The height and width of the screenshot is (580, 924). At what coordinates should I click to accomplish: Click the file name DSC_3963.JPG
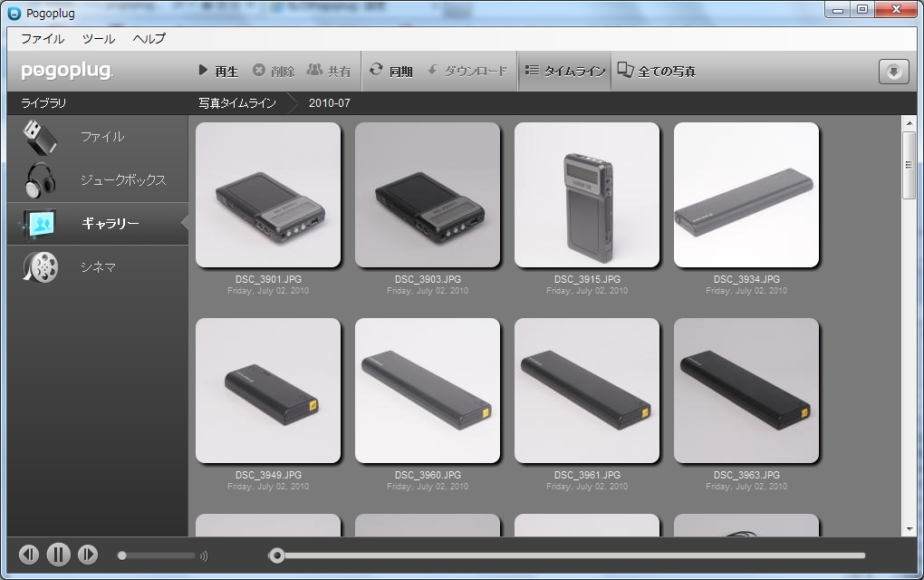click(746, 475)
